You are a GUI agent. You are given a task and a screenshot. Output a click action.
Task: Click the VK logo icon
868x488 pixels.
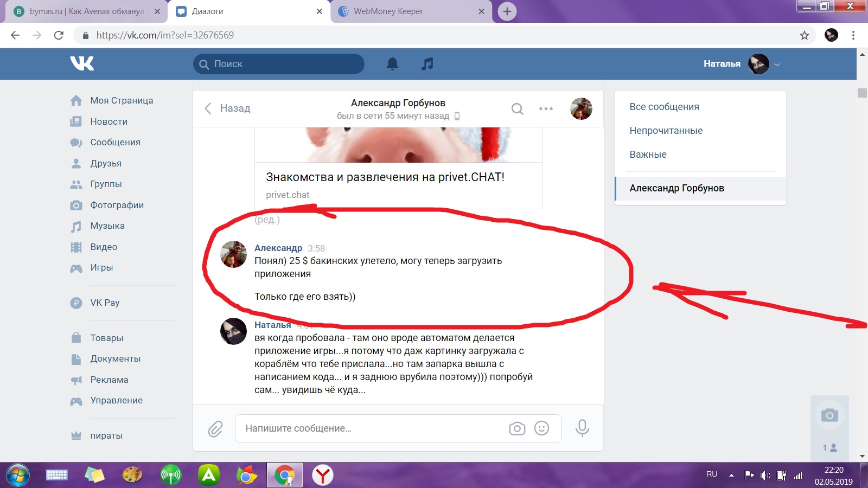click(82, 63)
